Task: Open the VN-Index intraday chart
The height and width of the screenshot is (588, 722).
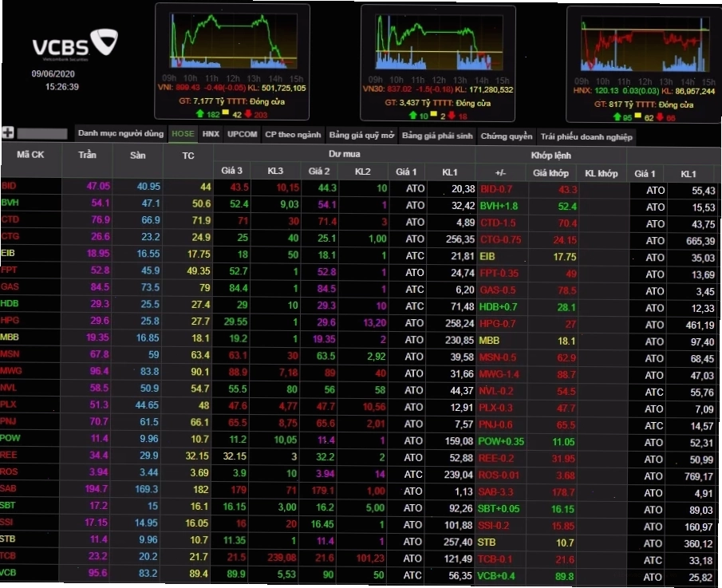Action: click(234, 42)
